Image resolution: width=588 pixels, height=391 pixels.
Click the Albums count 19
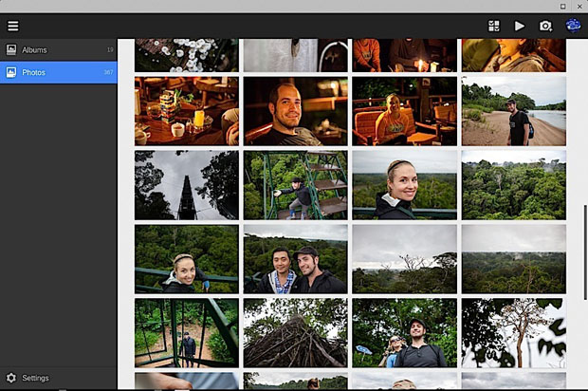tap(110, 49)
